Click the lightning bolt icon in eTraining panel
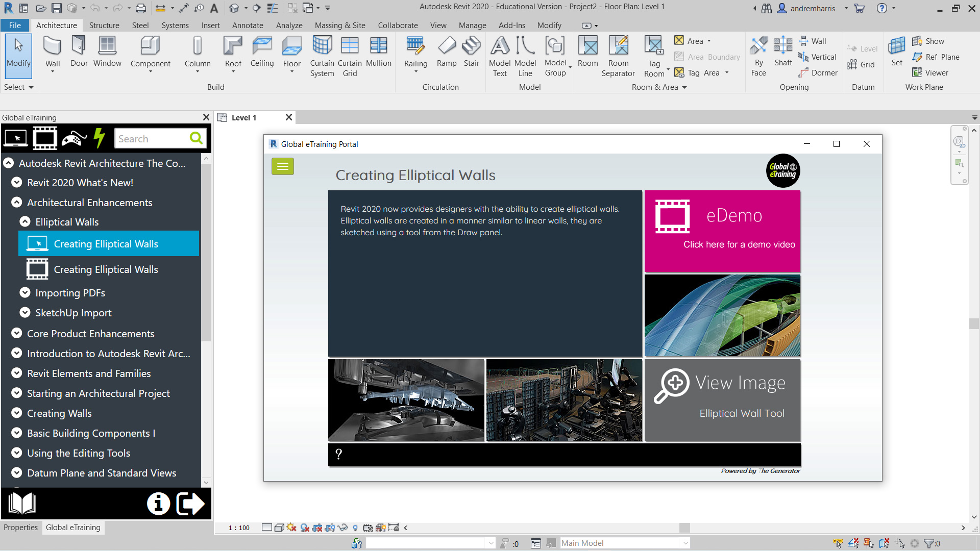 (99, 138)
